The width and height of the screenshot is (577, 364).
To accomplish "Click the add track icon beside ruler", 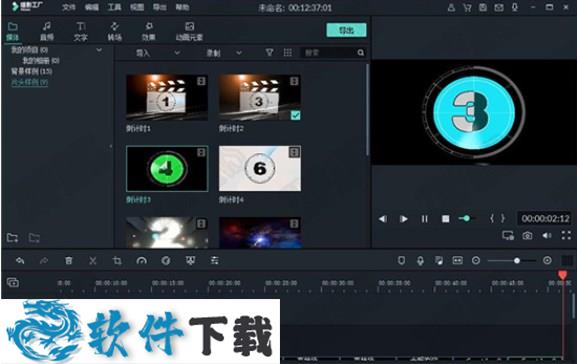I will click(13, 283).
